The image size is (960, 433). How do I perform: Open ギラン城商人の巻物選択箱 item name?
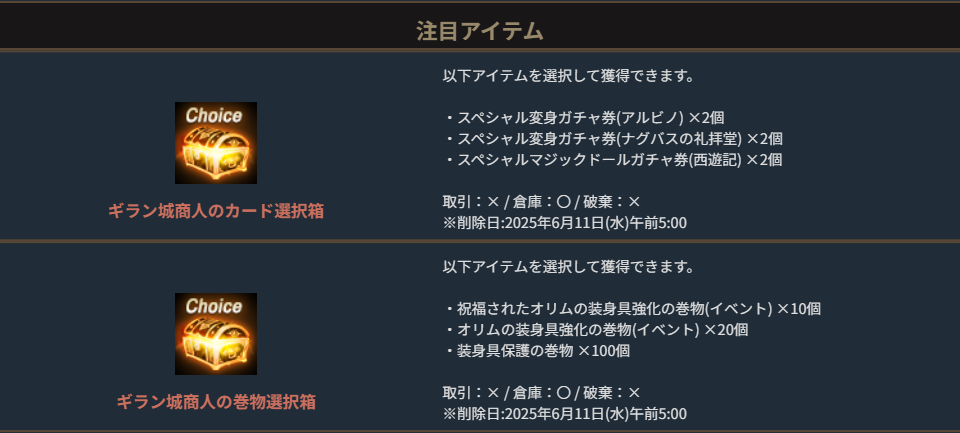coord(216,402)
